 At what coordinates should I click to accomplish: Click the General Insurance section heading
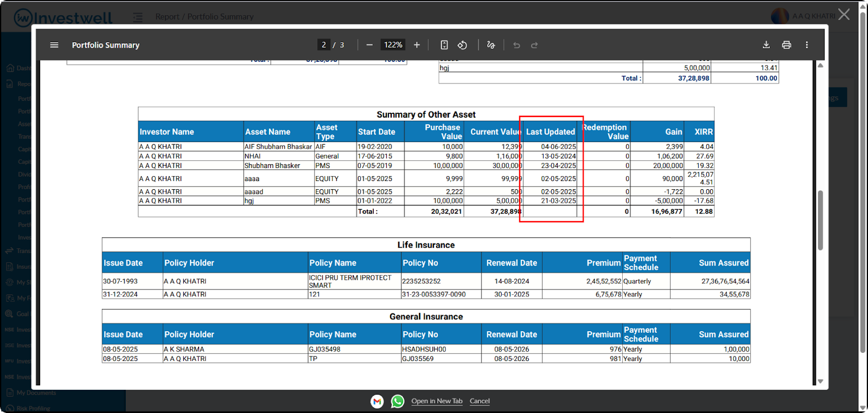coord(426,317)
